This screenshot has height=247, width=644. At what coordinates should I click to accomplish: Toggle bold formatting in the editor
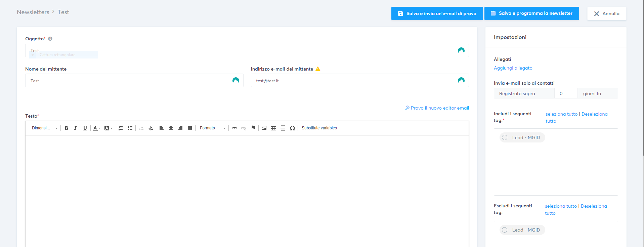click(x=66, y=128)
